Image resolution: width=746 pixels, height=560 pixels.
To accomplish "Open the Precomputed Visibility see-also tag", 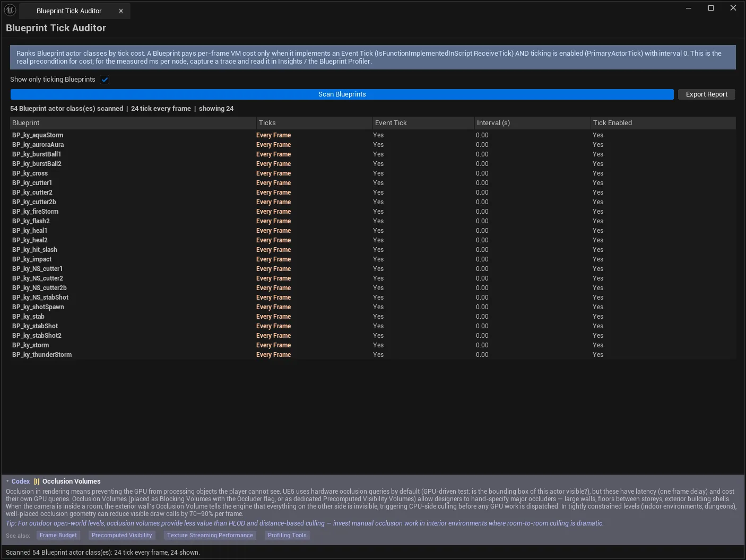I will 122,536.
